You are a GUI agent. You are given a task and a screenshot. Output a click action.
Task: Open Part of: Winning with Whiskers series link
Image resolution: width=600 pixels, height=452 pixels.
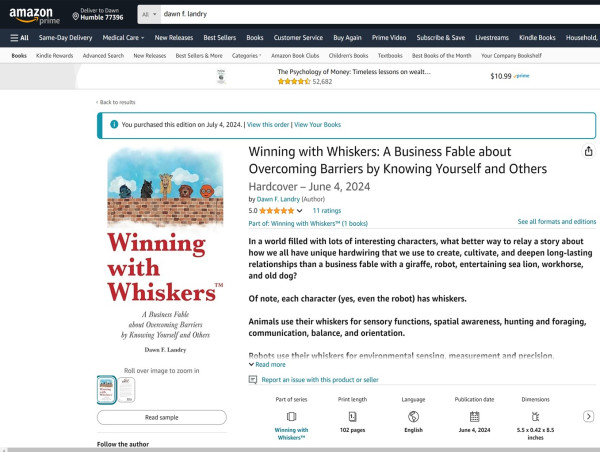(x=308, y=223)
